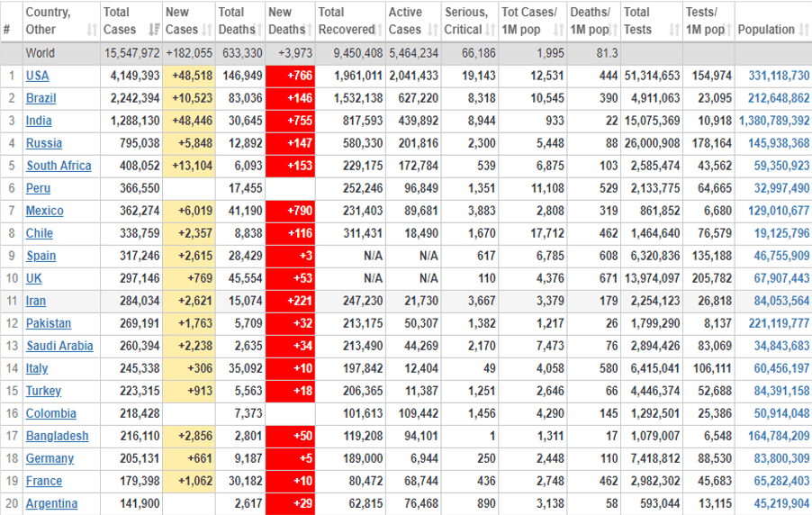
Task: Open the USA country link
Action: click(x=37, y=77)
